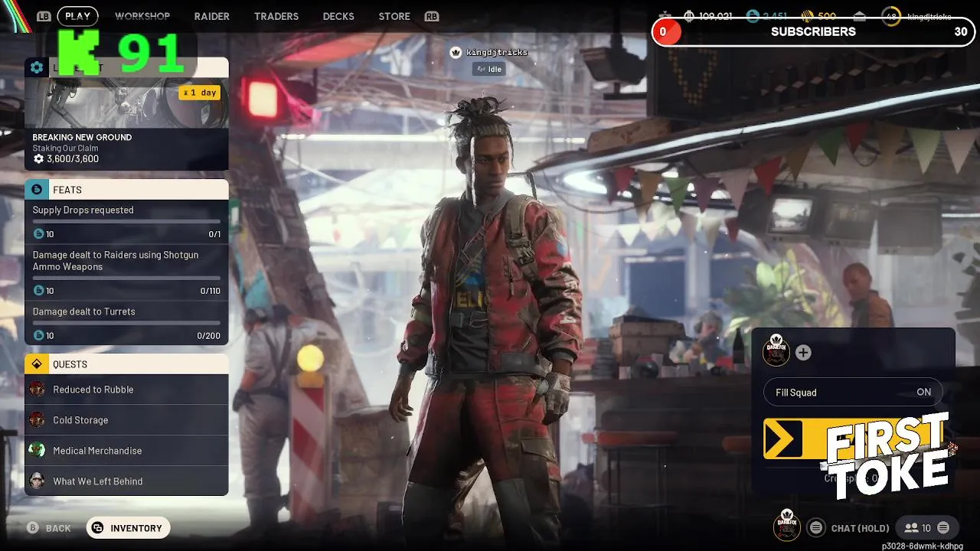The width and height of the screenshot is (980, 551).
Task: Select the Shotgun Ammo Weapons damage feat
Action: pyautogui.click(x=126, y=272)
